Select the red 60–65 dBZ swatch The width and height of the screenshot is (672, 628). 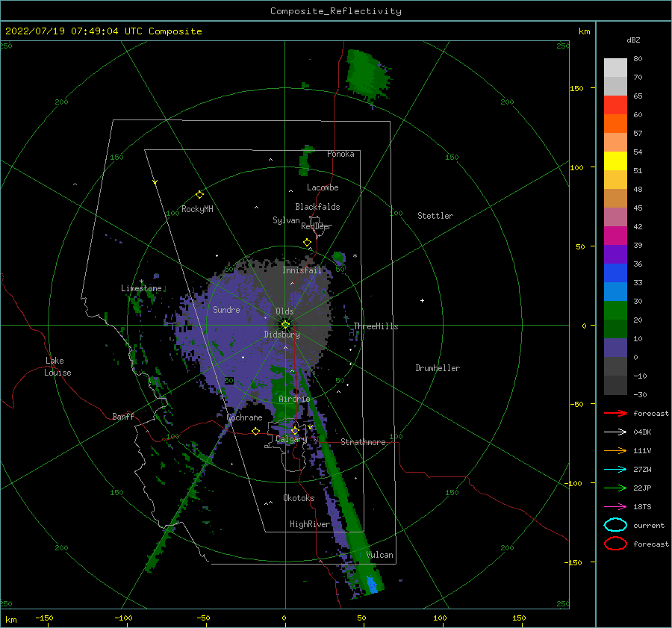click(615, 105)
